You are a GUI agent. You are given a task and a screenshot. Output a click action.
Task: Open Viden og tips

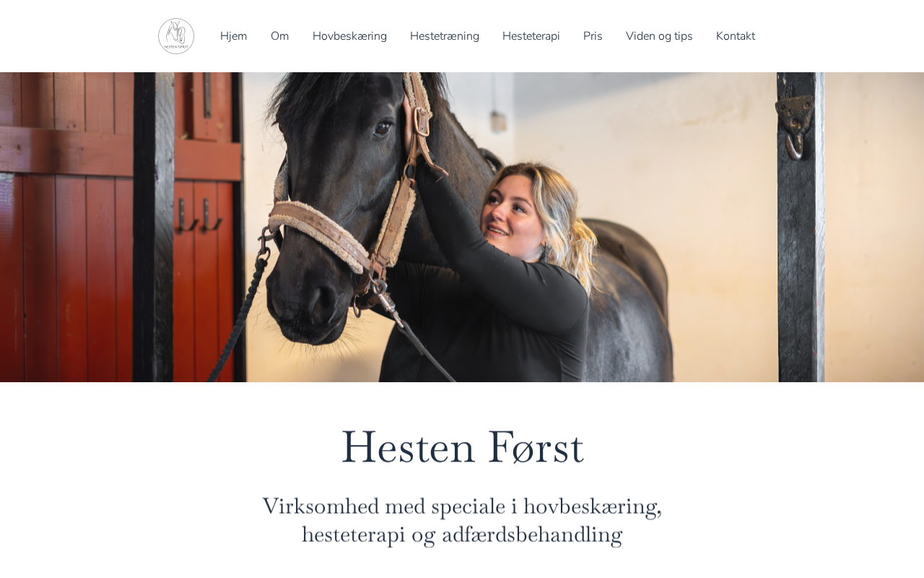tap(659, 36)
